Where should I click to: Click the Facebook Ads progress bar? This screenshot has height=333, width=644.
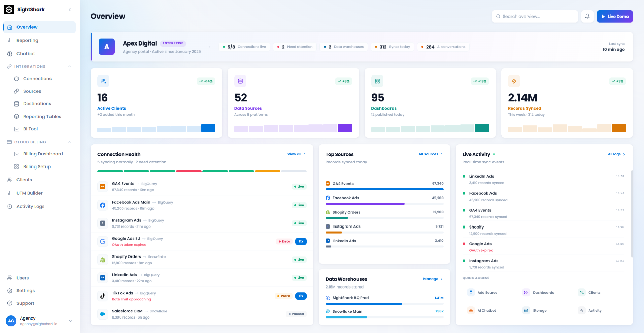click(x=384, y=204)
